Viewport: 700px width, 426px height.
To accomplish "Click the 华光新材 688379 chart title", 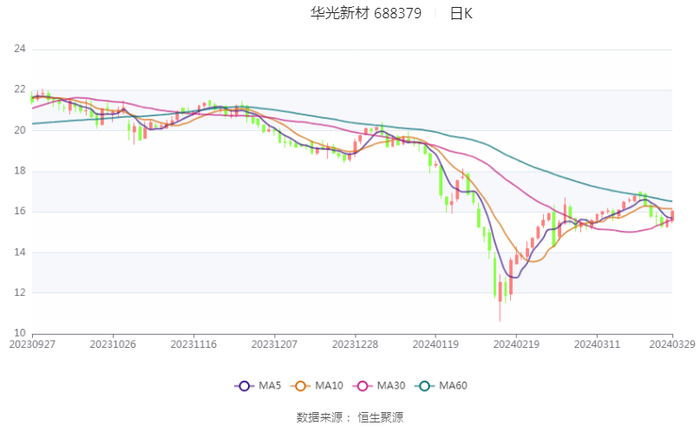I will (x=352, y=14).
